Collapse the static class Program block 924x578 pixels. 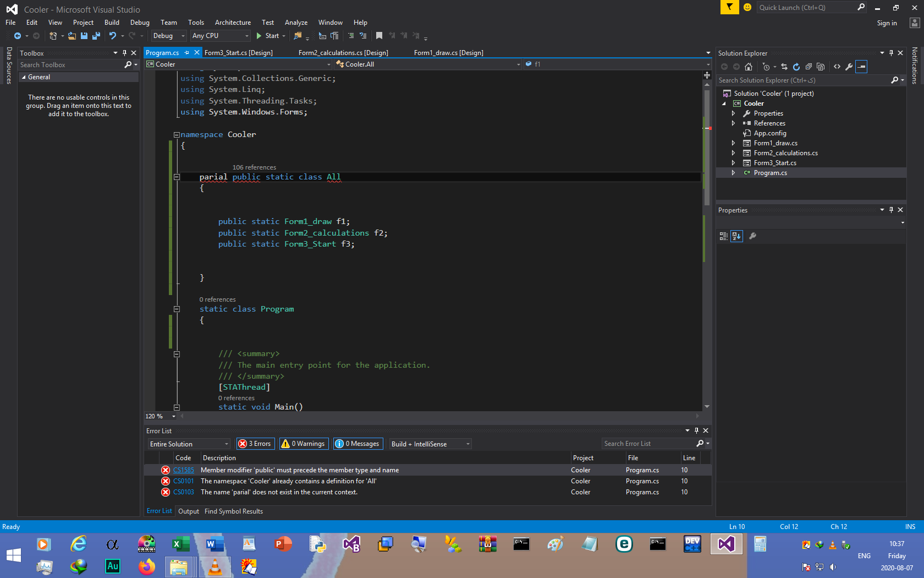(177, 309)
